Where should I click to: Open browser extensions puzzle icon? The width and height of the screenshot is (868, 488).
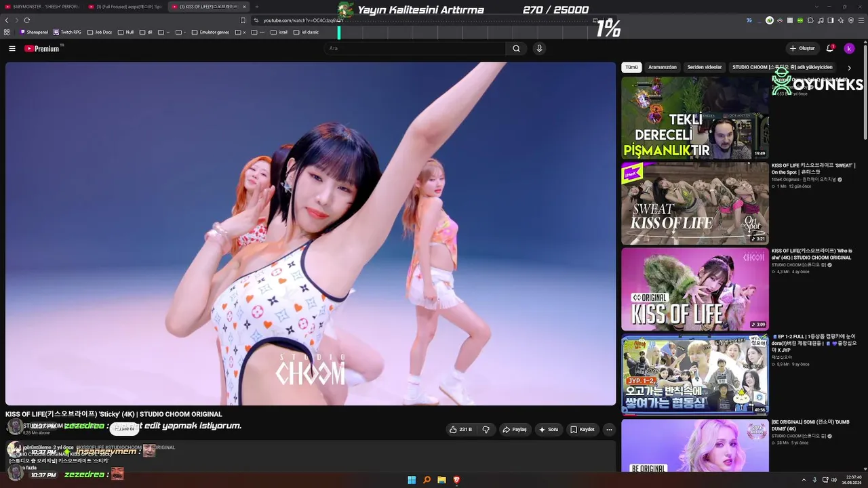tap(810, 20)
